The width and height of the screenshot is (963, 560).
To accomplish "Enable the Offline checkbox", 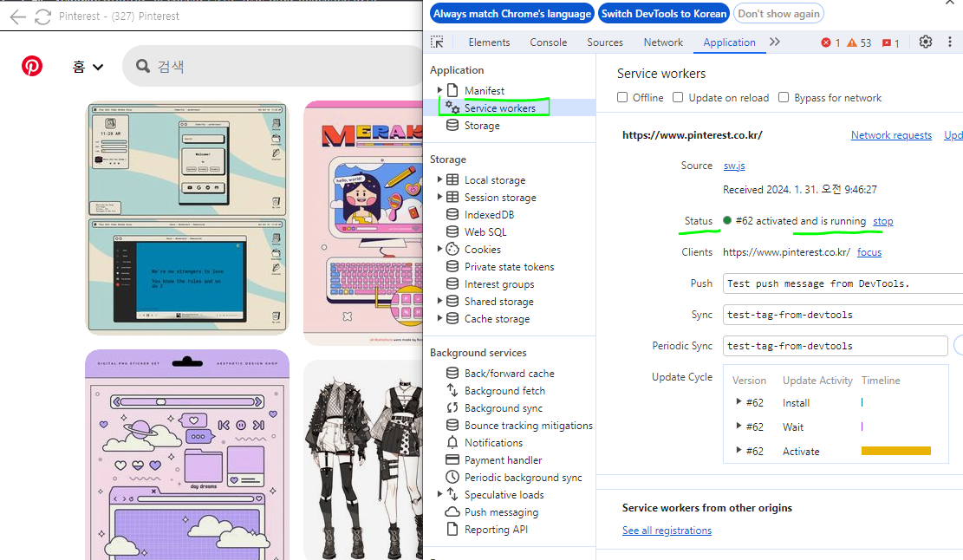I will (622, 97).
